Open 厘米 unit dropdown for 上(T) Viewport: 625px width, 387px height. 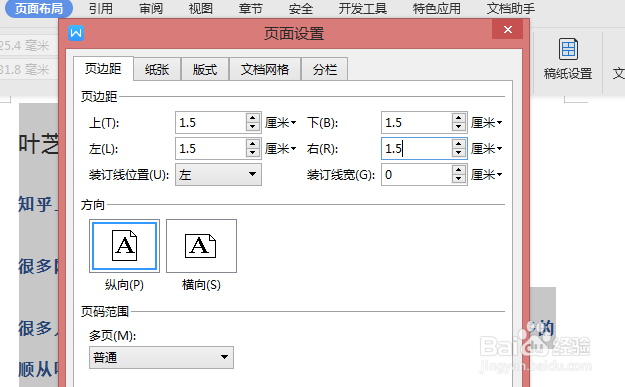[281, 122]
